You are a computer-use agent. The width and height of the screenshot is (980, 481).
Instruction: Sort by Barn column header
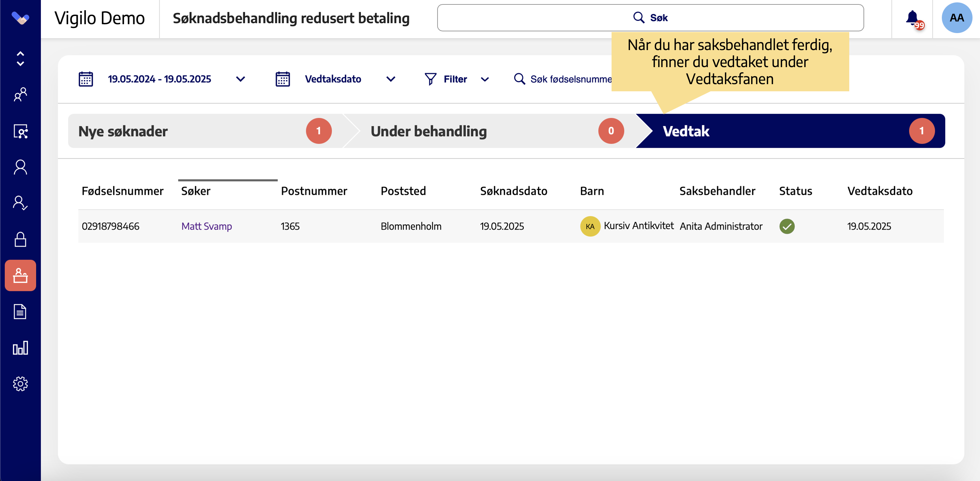pos(592,191)
